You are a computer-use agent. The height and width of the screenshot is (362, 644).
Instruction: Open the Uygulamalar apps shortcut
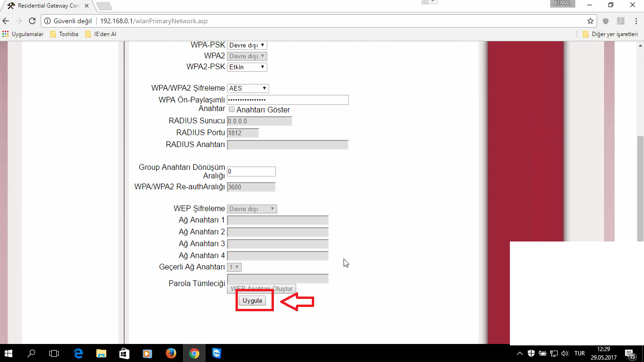pos(23,34)
